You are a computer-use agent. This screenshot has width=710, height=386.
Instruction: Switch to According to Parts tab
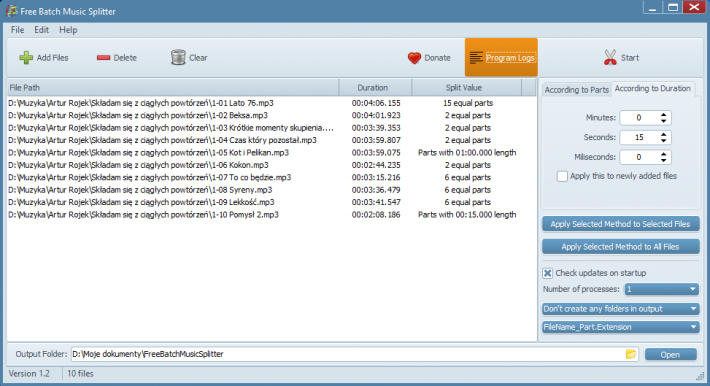[x=576, y=90]
